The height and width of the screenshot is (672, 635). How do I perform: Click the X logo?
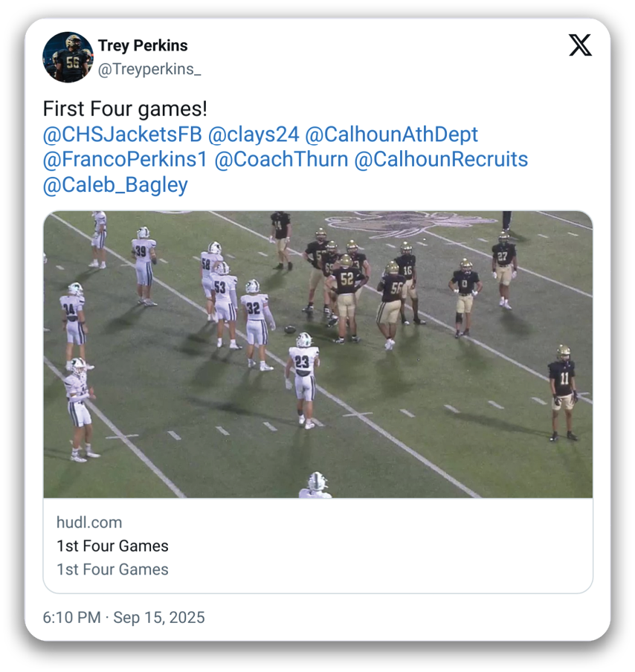pyautogui.click(x=580, y=45)
